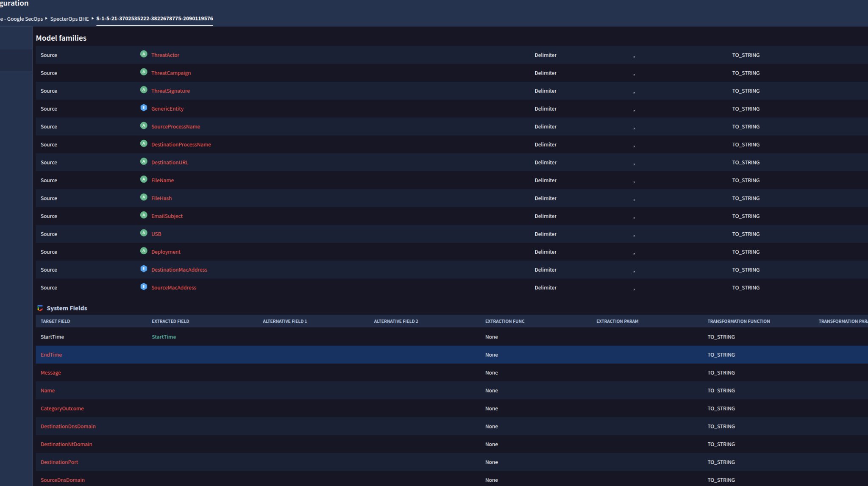Open the ThreatSignature model family
This screenshot has width=868, height=486.
(170, 91)
